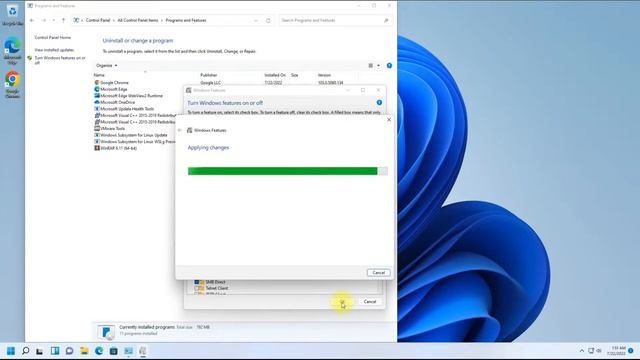Click the green Applying changes progress bar
Screen dimensions: 640x360
(287, 171)
